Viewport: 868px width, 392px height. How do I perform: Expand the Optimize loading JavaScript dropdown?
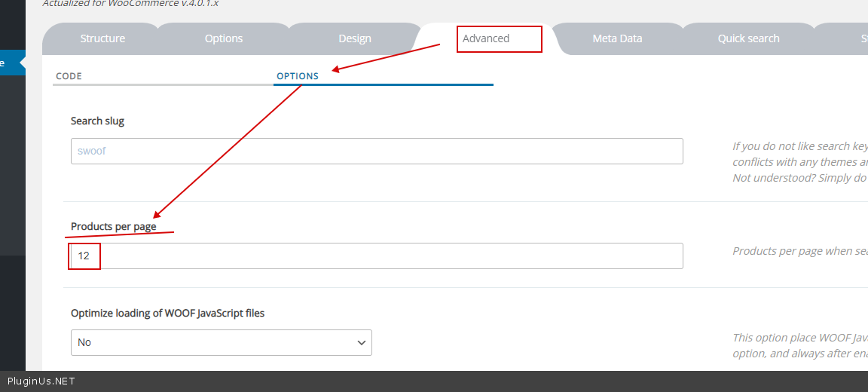click(x=221, y=342)
